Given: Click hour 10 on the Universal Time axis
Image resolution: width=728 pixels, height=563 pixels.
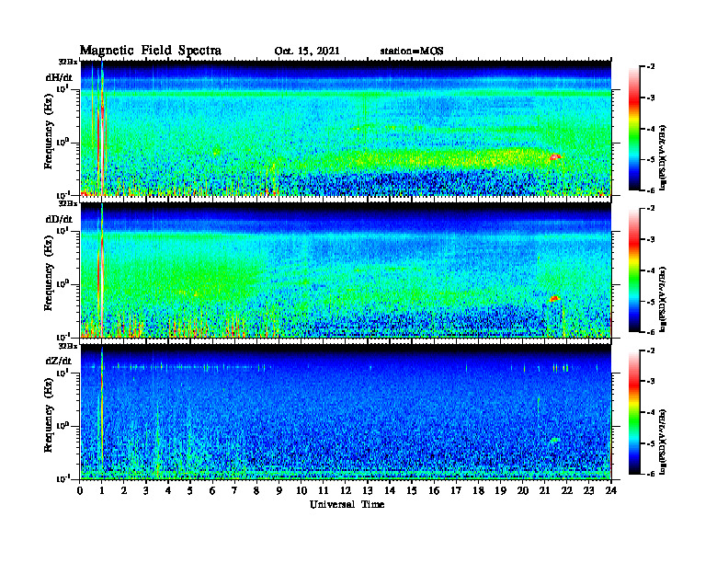Looking at the screenshot, I should click(x=301, y=491).
